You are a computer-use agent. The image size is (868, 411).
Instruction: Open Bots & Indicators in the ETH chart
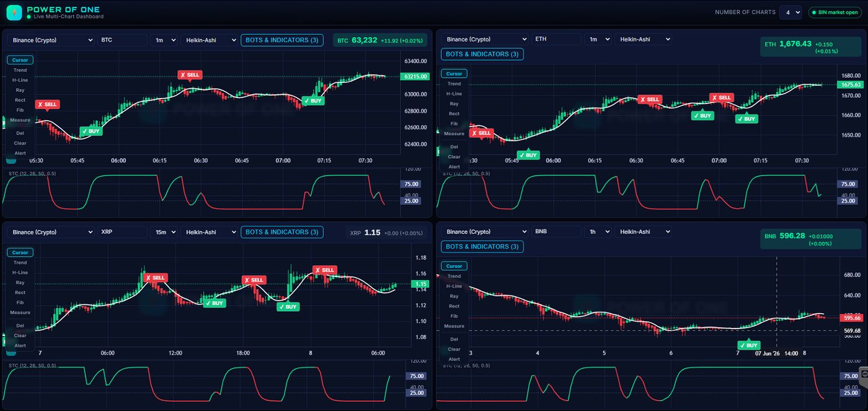pos(482,54)
